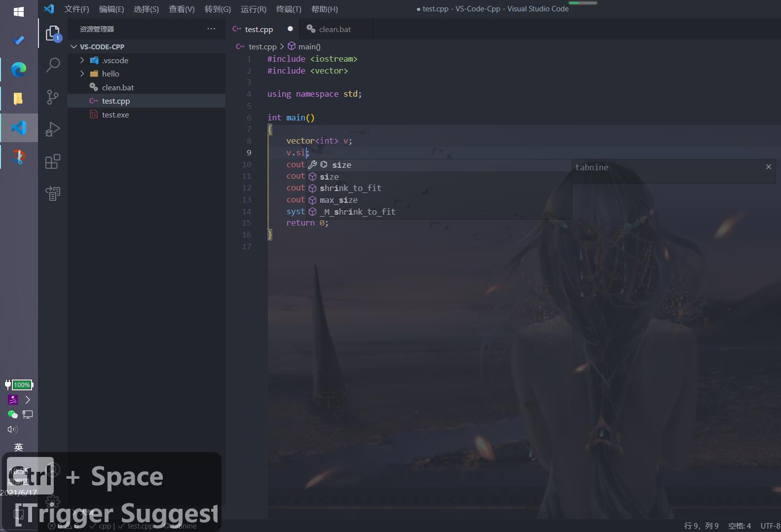Viewport: 781px width, 532px height.
Task: Select test.cpp in the file tree
Action: [x=147, y=101]
